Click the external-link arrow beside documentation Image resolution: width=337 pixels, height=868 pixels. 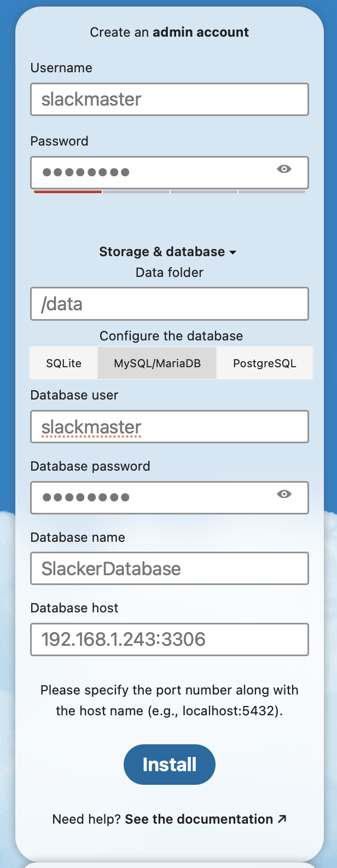(281, 819)
